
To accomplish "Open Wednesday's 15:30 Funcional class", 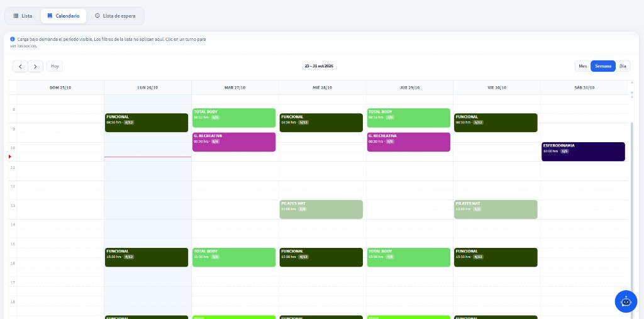I will 321,257.
